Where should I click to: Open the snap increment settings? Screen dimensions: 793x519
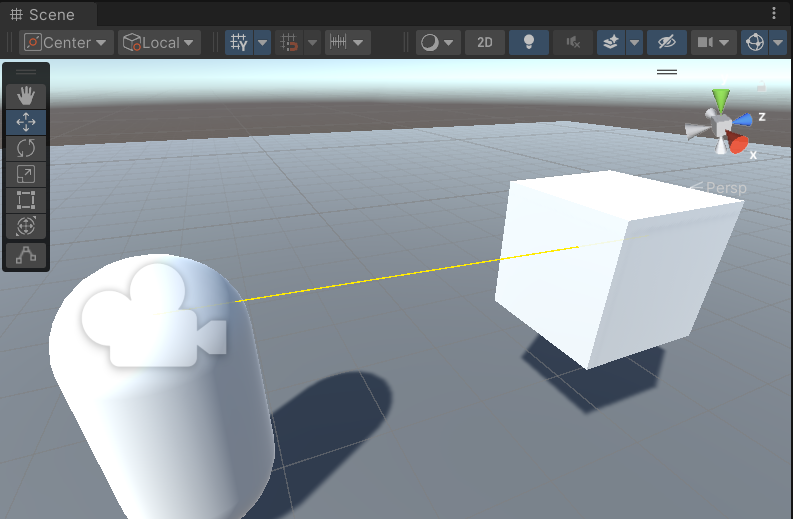point(347,42)
